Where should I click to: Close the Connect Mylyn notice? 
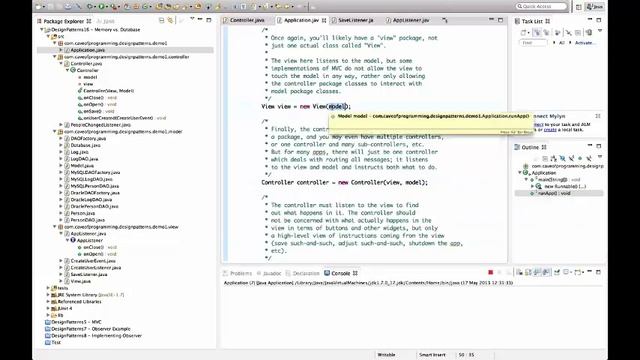[598, 116]
